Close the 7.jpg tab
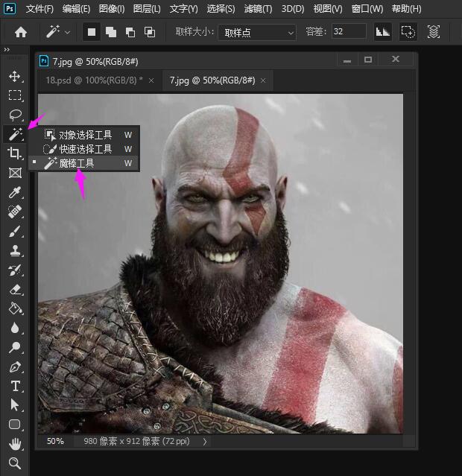The height and width of the screenshot is (476, 462). point(263,80)
